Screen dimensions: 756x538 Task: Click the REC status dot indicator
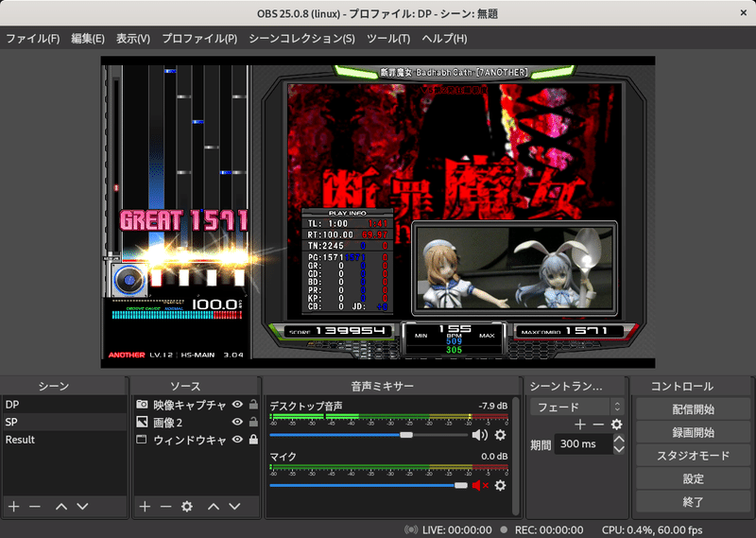pyautogui.click(x=504, y=529)
